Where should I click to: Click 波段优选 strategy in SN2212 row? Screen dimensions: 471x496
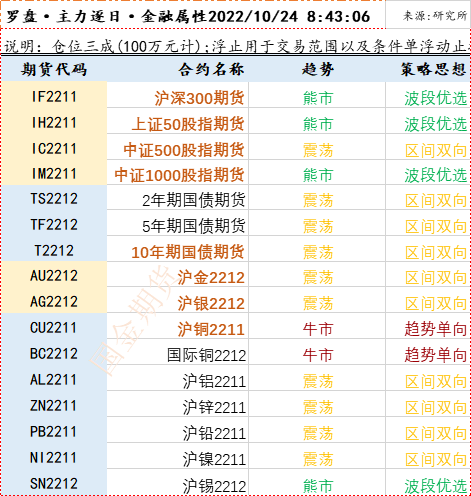point(436,486)
